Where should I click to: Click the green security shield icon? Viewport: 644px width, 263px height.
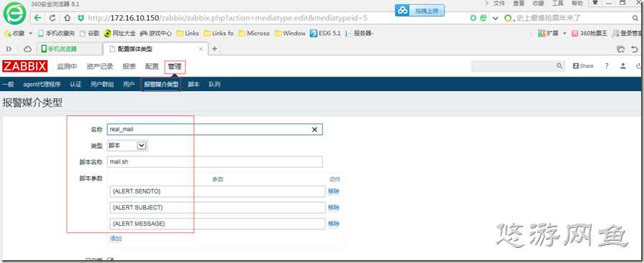(81, 18)
